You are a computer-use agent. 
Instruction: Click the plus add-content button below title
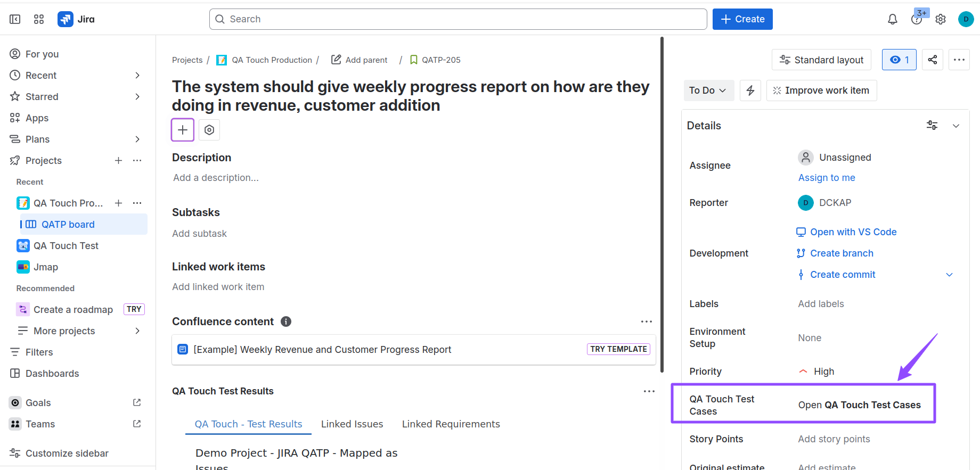point(183,130)
